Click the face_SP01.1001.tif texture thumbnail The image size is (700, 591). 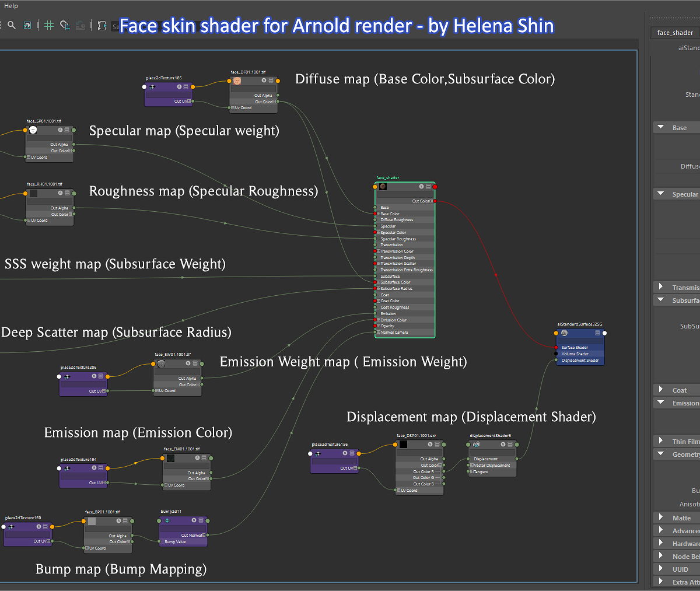point(33,130)
